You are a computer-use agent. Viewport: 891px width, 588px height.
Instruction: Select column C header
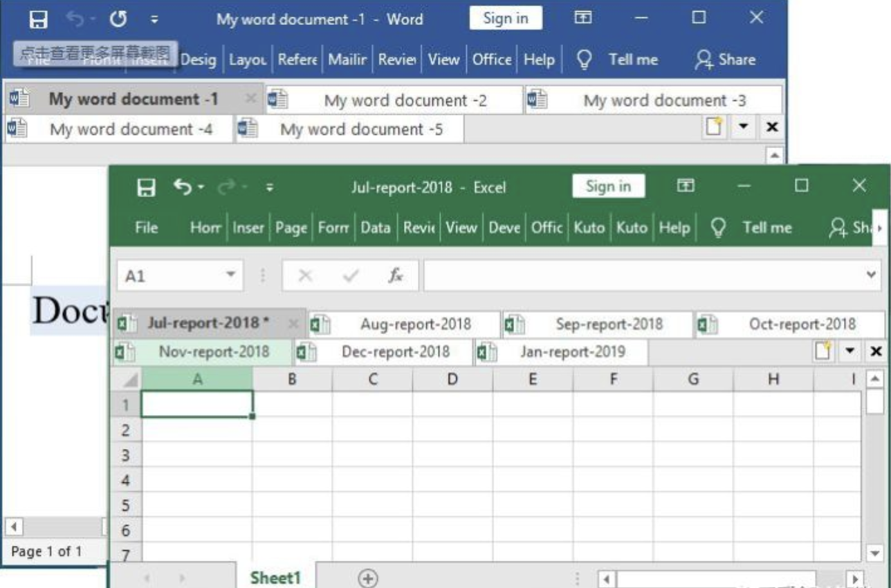pyautogui.click(x=373, y=379)
